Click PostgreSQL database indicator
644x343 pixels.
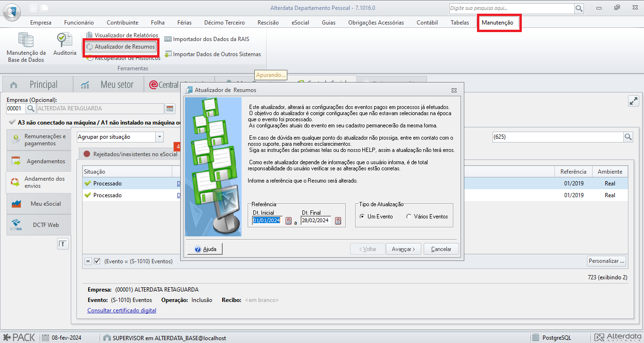[552, 338]
